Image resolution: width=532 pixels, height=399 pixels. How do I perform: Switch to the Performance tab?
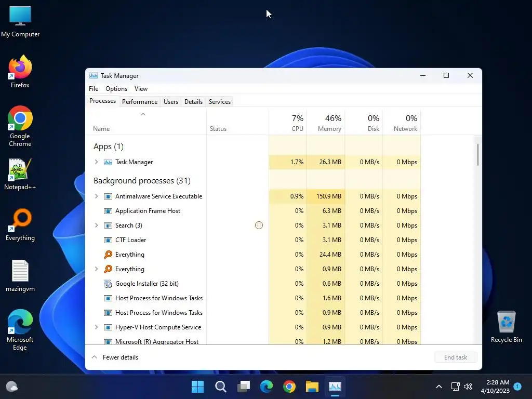coord(140,102)
